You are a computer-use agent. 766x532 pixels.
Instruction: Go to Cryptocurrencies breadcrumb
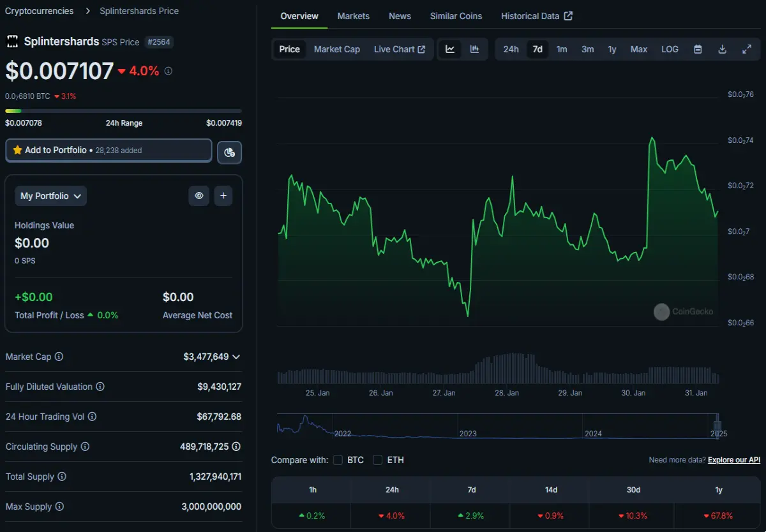(x=39, y=11)
